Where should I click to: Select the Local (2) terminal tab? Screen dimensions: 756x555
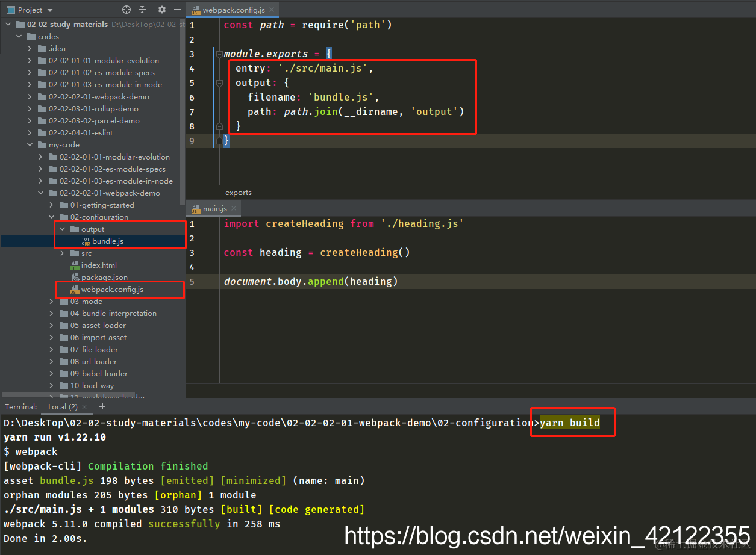click(x=63, y=407)
